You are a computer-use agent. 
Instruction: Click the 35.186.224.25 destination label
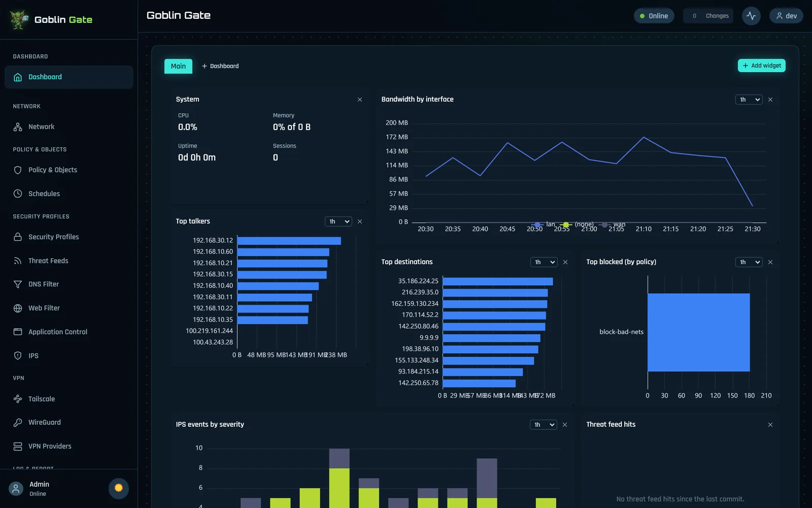pyautogui.click(x=418, y=281)
